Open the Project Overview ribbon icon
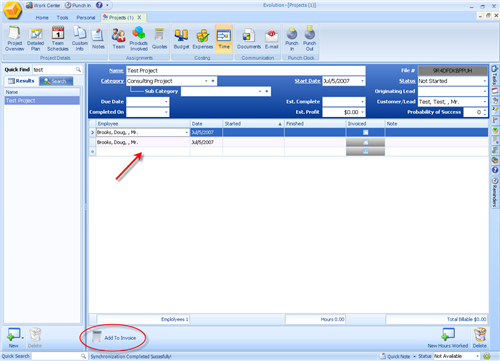500x361 pixels. pos(15,39)
